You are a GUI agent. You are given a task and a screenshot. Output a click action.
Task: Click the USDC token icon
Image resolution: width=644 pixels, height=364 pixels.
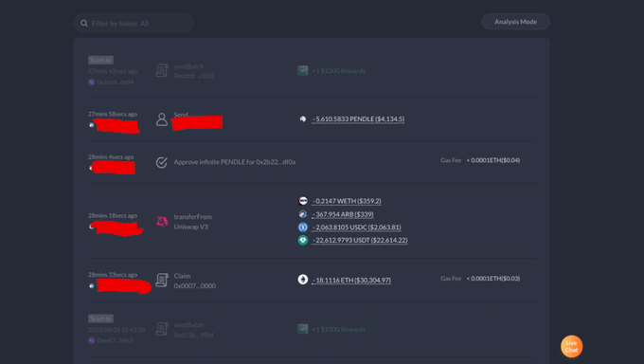303,227
